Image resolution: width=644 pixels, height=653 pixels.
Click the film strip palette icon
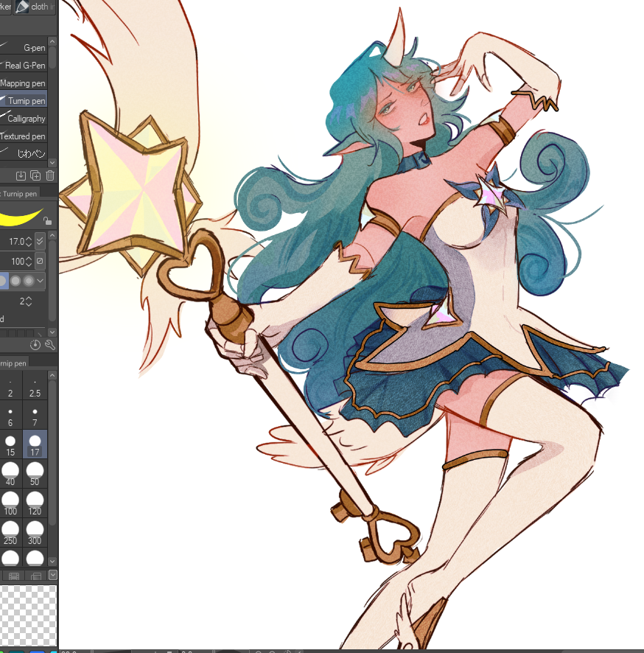click(x=14, y=576)
